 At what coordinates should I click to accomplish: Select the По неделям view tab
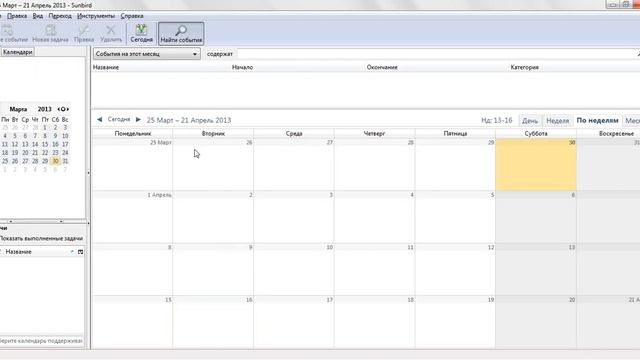597,120
